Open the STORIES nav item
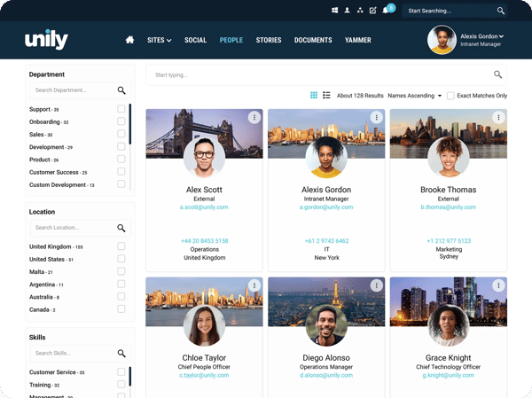The width and height of the screenshot is (532, 398). click(269, 40)
